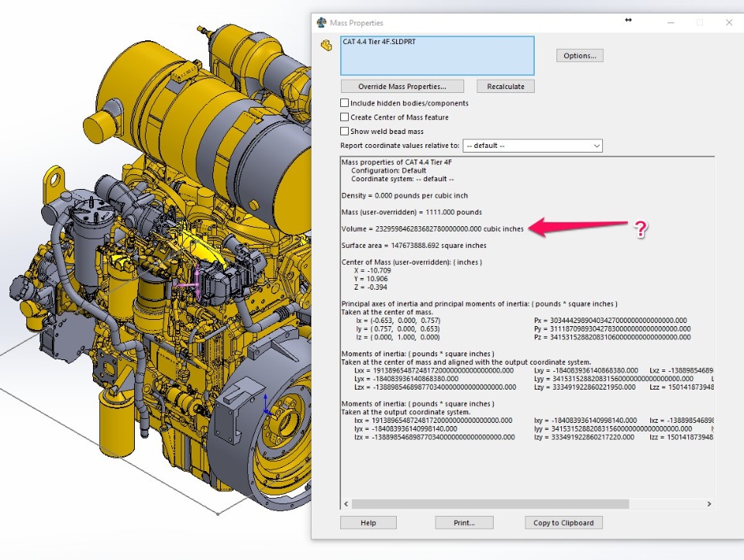Viewport: 744px width, 560px height.
Task: Click Override Mass Properties... button
Action: [402, 86]
